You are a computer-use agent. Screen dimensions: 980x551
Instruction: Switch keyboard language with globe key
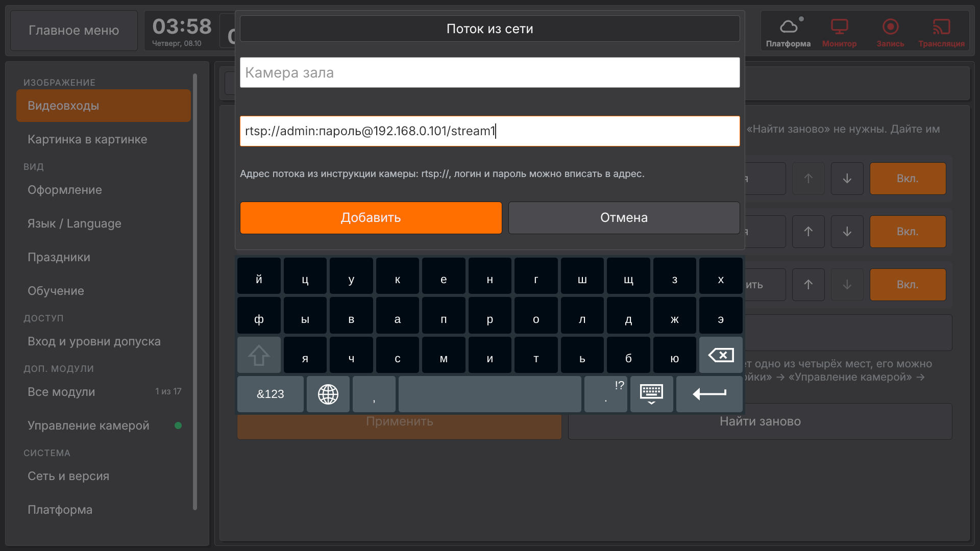coord(328,394)
